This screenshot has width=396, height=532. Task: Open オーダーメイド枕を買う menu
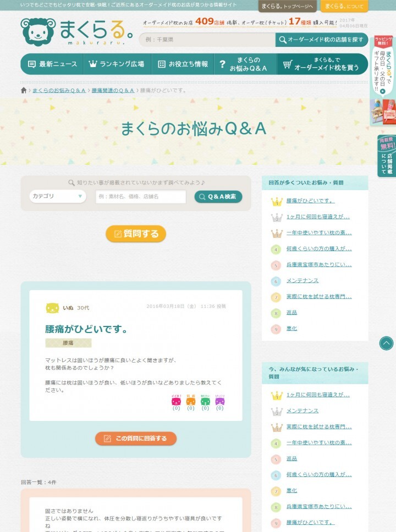click(323, 64)
